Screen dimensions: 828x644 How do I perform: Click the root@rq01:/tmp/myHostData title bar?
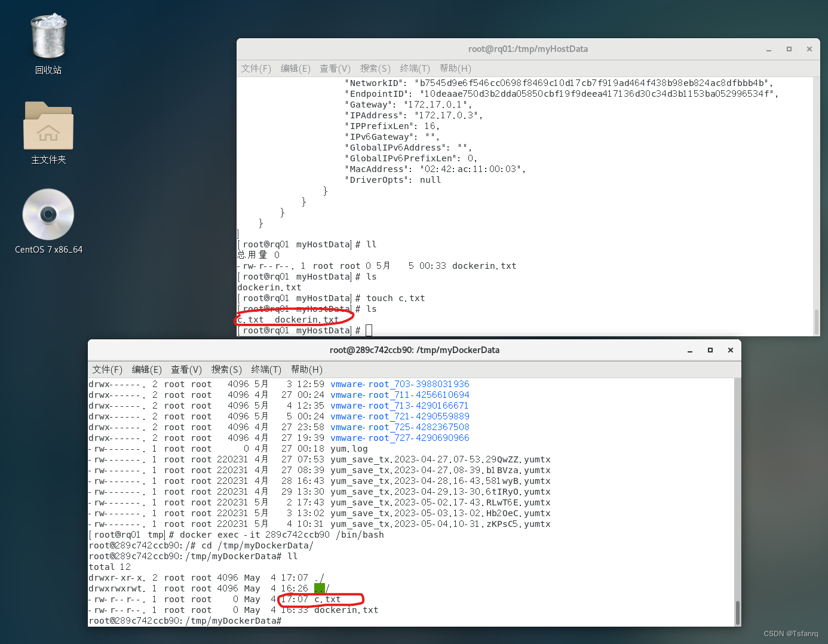528,49
